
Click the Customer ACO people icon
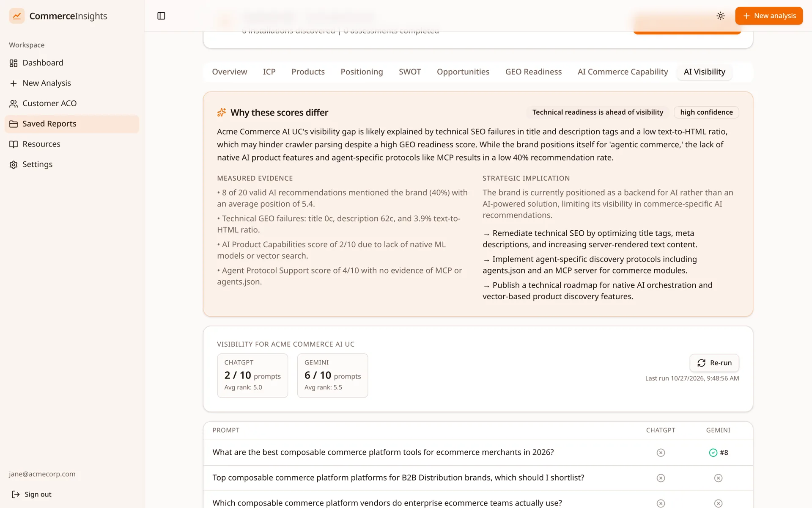coord(14,104)
